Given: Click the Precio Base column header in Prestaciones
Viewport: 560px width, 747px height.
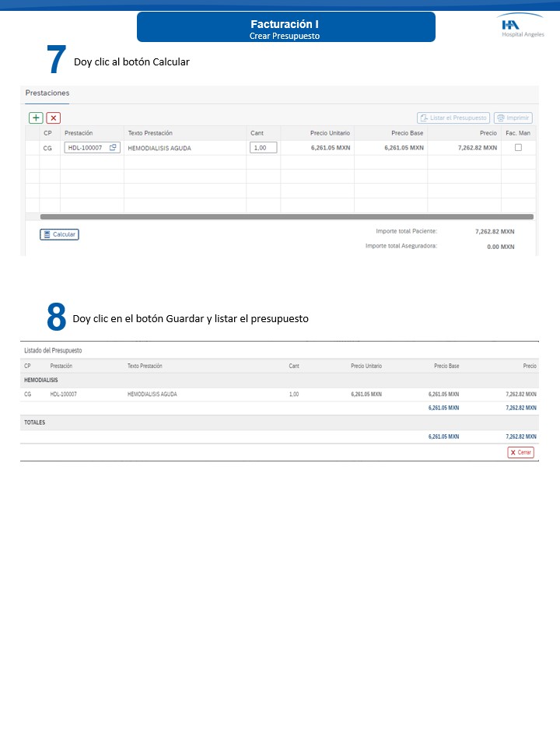Looking at the screenshot, I should coord(407,133).
